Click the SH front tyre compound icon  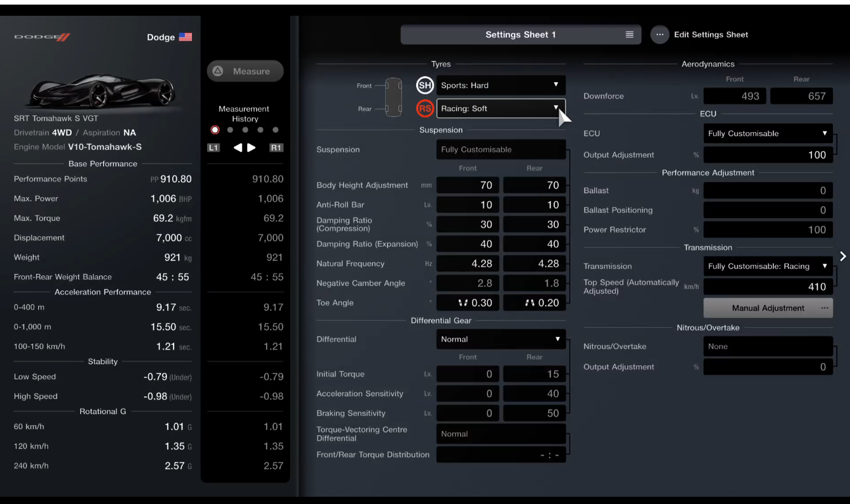click(x=425, y=85)
